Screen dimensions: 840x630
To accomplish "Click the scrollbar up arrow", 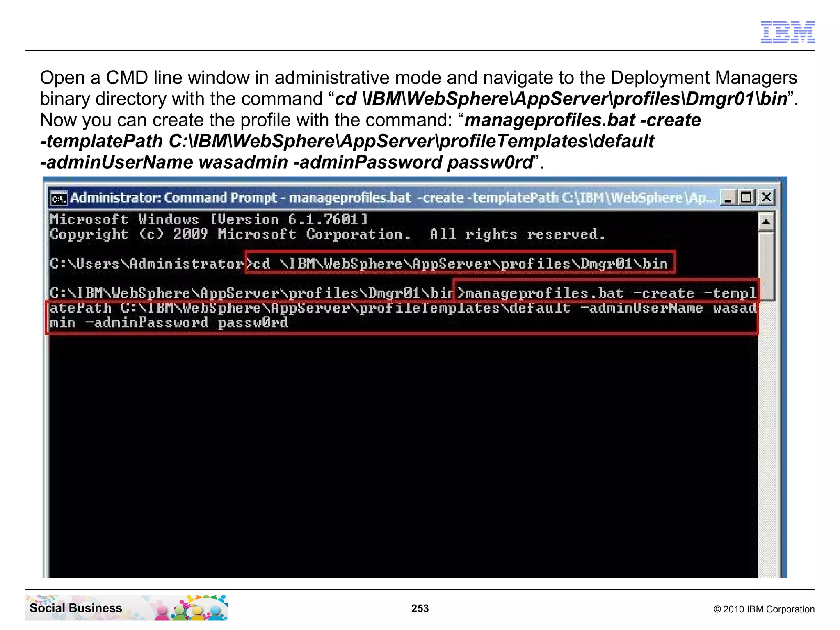I will pos(766,222).
